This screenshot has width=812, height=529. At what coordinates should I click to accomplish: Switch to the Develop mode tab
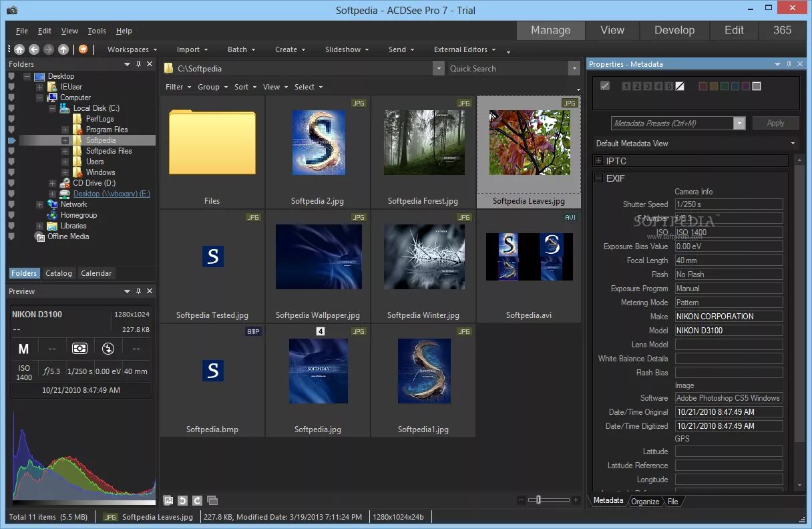[x=674, y=30]
